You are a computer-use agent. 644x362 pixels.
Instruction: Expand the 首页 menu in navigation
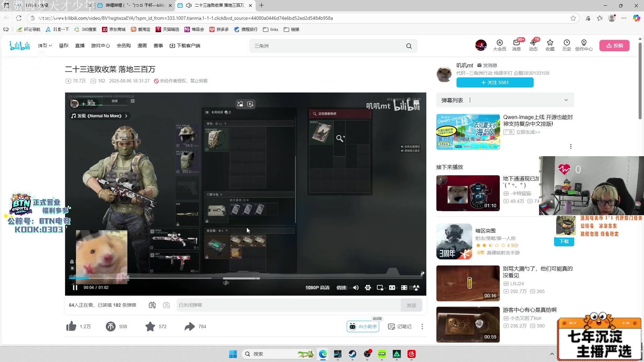(45, 46)
